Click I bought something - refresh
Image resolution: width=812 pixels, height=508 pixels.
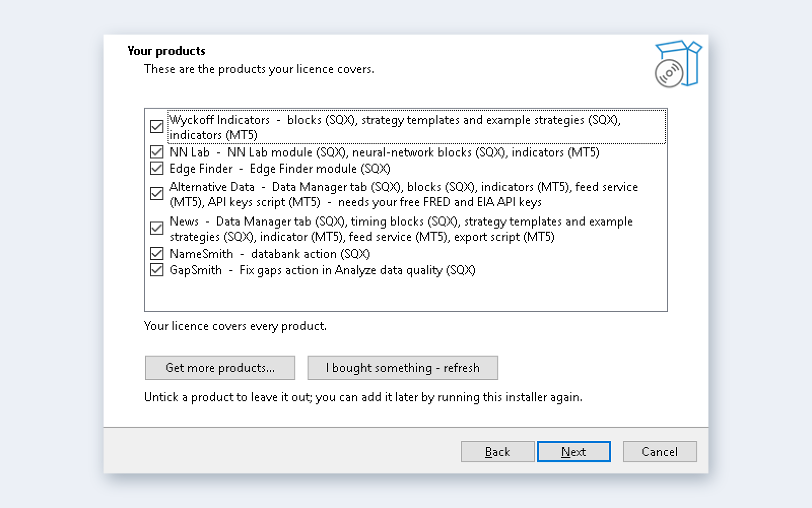[x=403, y=368]
